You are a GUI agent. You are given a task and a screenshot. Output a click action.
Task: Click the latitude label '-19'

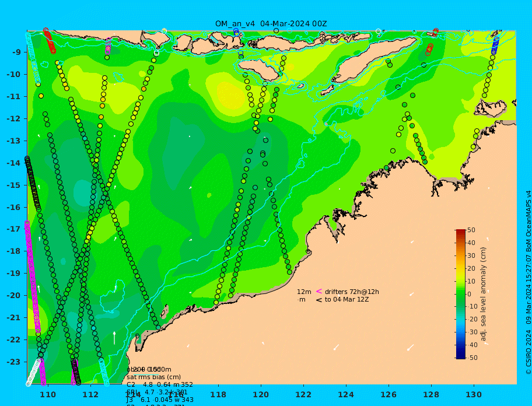(13, 273)
